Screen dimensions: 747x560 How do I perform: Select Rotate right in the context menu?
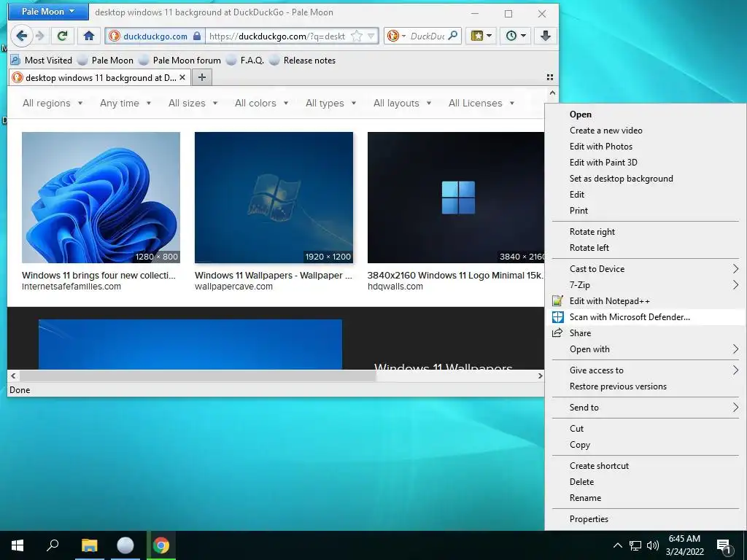[x=646, y=232]
